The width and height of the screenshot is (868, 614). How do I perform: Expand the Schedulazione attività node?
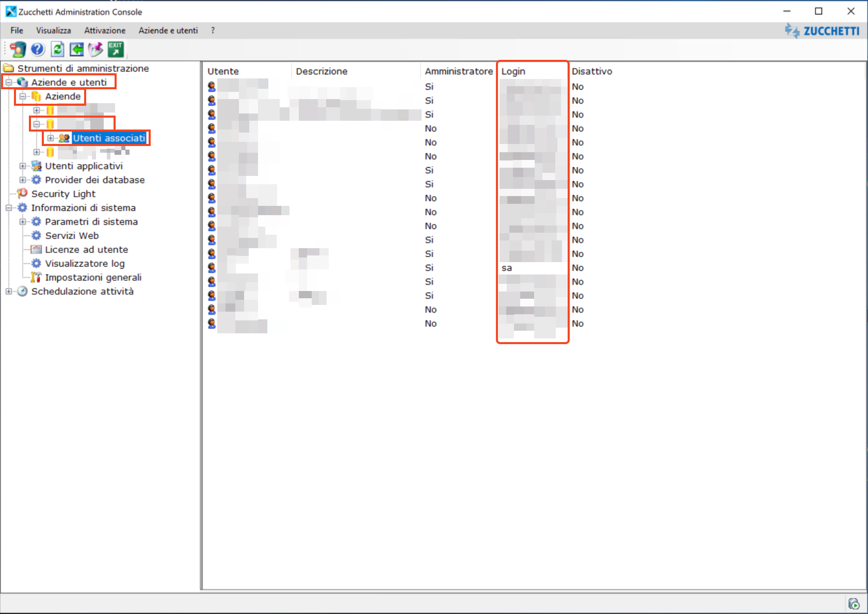pos(9,291)
